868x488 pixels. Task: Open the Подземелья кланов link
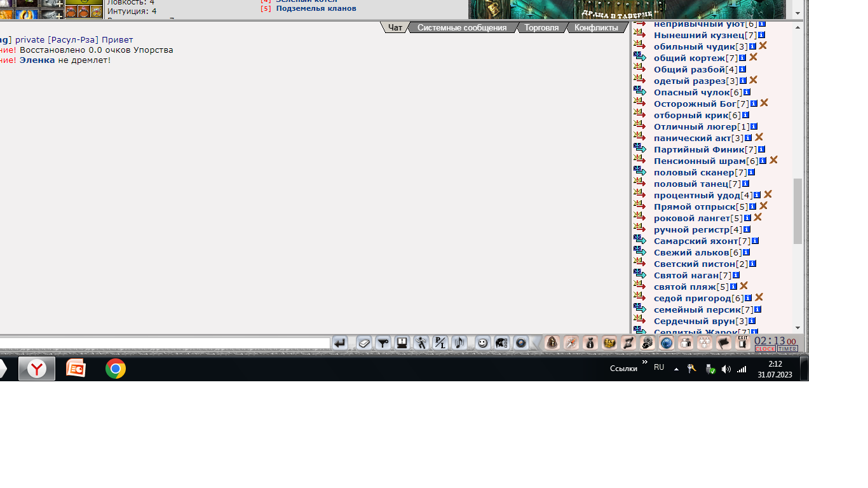coord(316,8)
